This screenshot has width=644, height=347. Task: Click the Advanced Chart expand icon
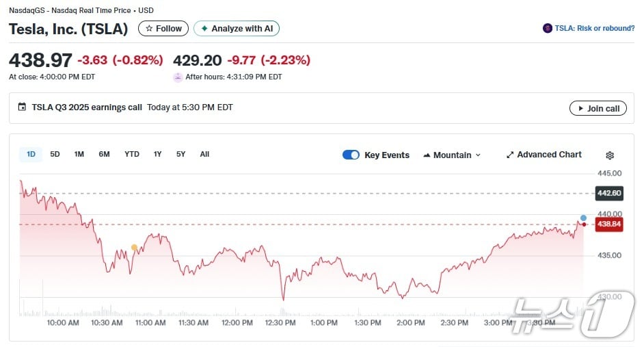pos(509,155)
